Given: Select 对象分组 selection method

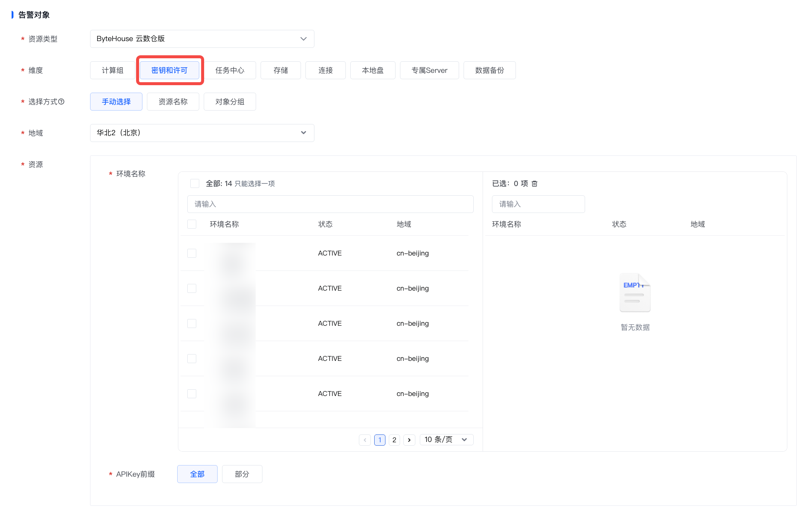Looking at the screenshot, I should (230, 102).
